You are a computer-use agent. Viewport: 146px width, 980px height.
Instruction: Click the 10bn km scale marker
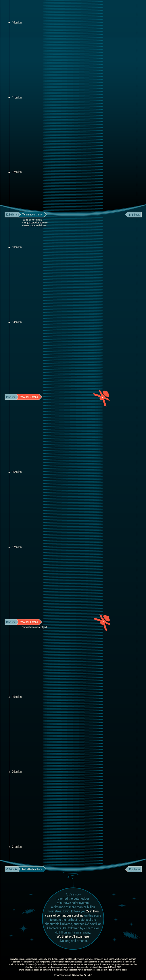pyautogui.click(x=16, y=22)
